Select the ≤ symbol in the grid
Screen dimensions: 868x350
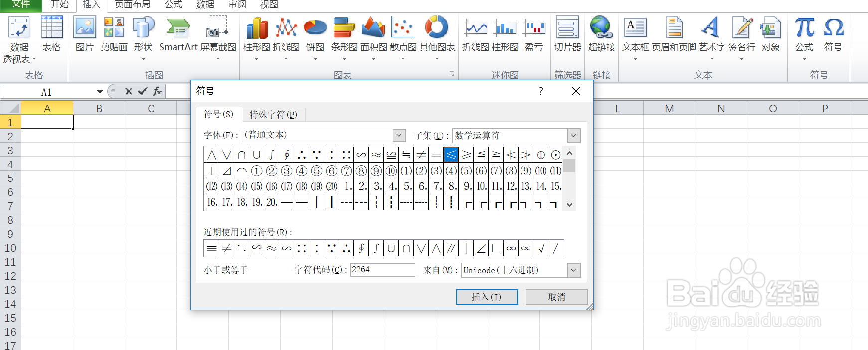pos(451,155)
